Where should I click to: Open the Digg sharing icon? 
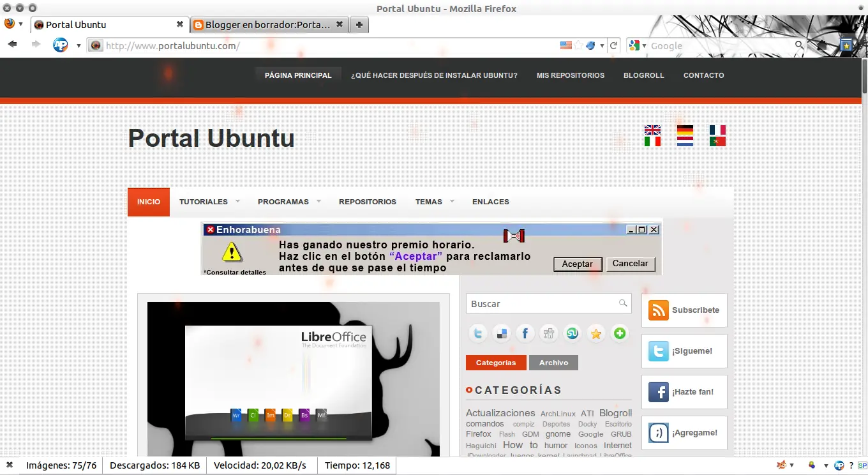549,333
